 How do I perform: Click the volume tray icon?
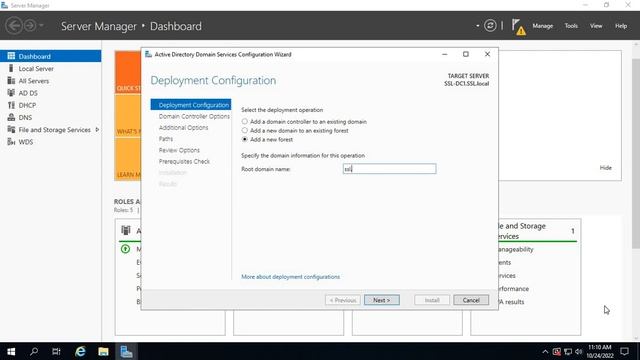coord(578,351)
